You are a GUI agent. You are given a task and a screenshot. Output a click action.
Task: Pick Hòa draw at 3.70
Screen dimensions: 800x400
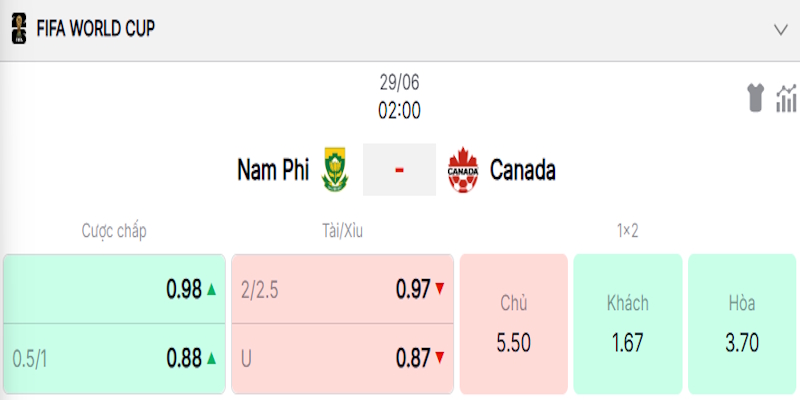(x=742, y=324)
